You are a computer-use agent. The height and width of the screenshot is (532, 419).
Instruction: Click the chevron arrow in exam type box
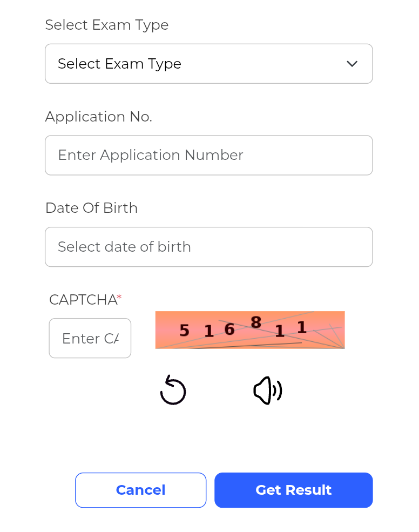352,64
